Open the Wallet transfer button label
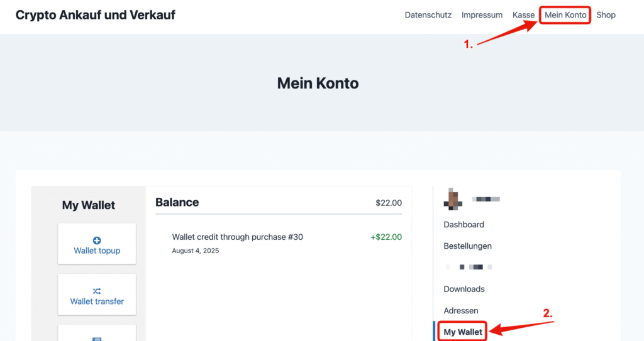This screenshot has width=644, height=341. pyautogui.click(x=97, y=301)
